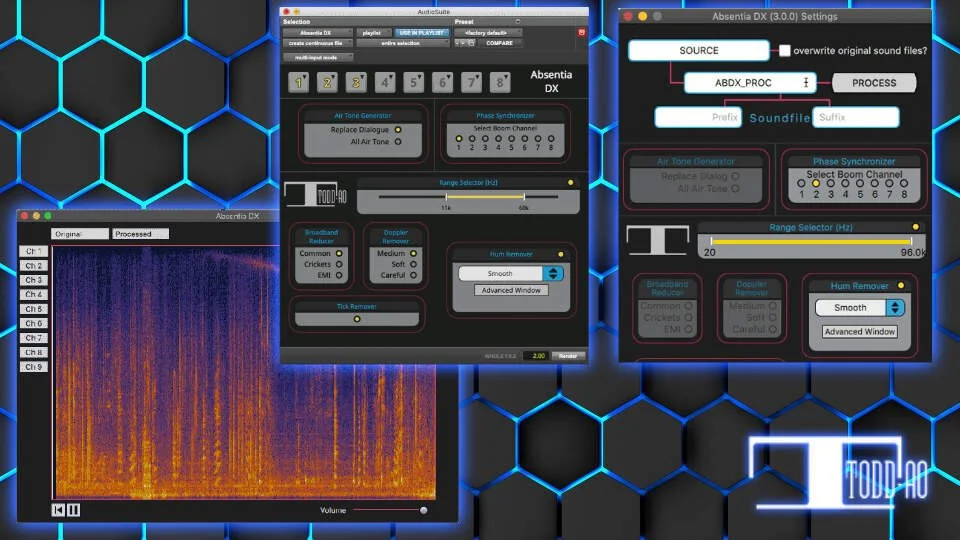
Task: Select preset slot number 5
Action: 414,82
